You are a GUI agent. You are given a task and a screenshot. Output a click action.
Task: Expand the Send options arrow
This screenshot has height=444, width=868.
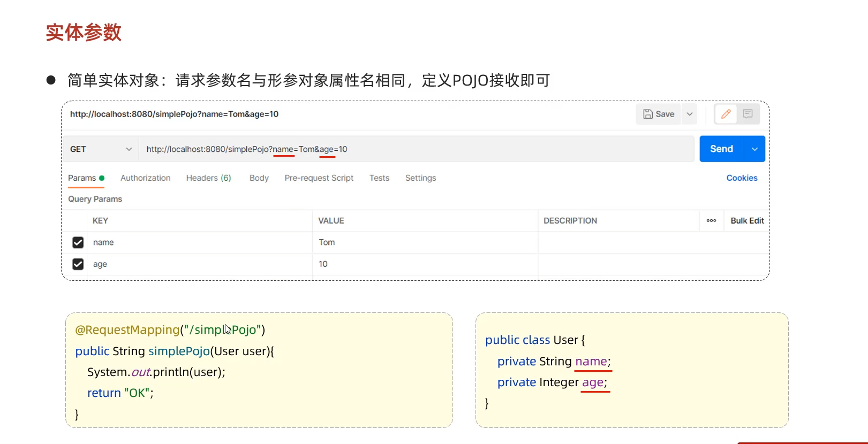pyautogui.click(x=754, y=149)
